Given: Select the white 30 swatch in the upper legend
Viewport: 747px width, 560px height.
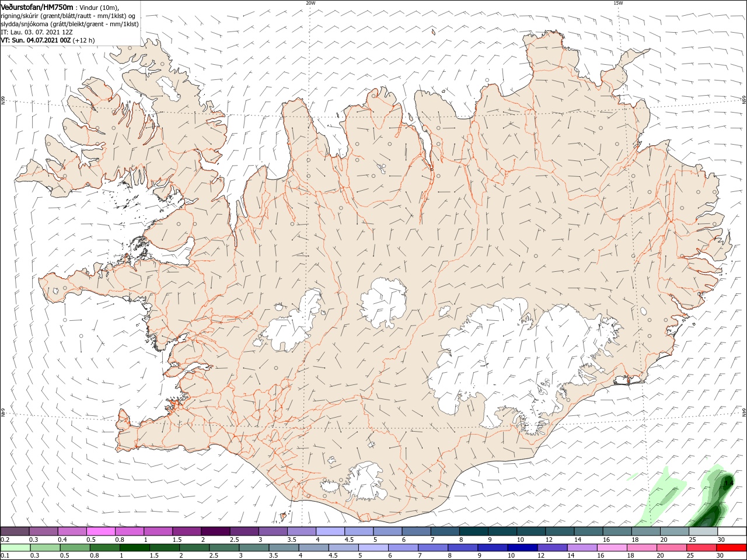Looking at the screenshot, I should [x=732, y=531].
